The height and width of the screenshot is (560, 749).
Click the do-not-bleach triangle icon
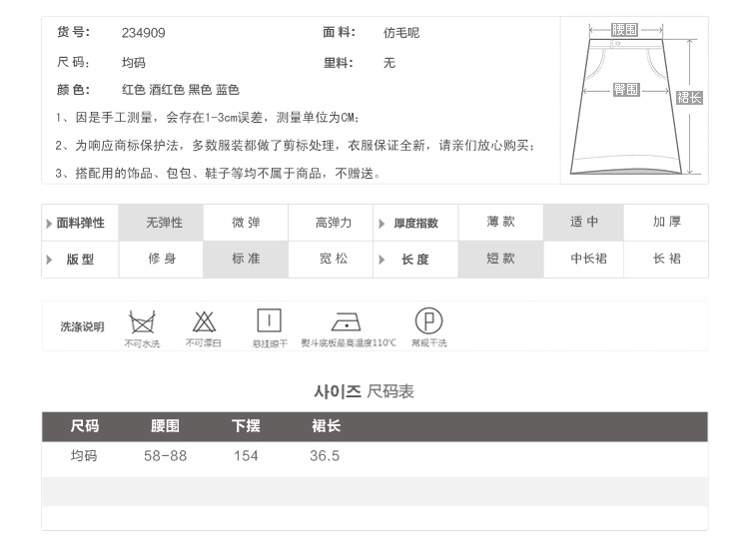[204, 321]
